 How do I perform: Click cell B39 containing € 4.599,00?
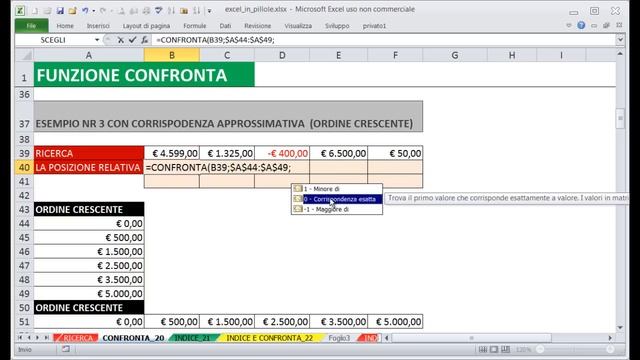[x=172, y=153]
